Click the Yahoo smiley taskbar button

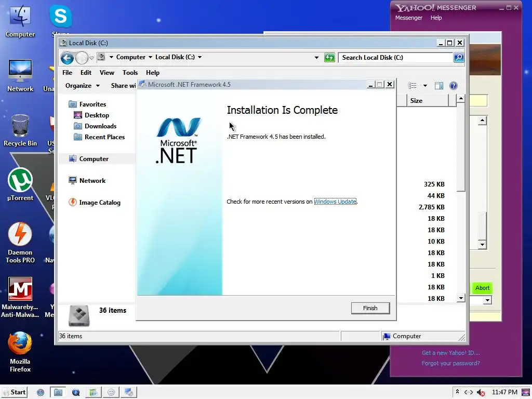click(111, 392)
